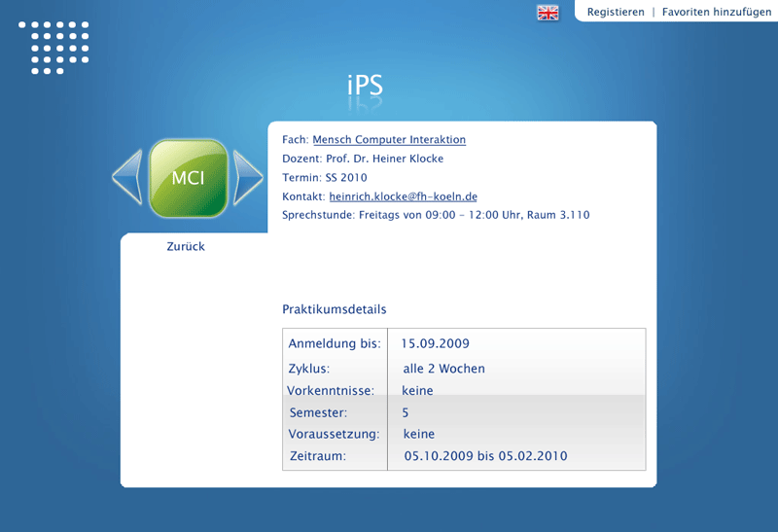The width and height of the screenshot is (778, 532).
Task: Select the Anmeldung bis date 15.09.2009
Action: [435, 343]
